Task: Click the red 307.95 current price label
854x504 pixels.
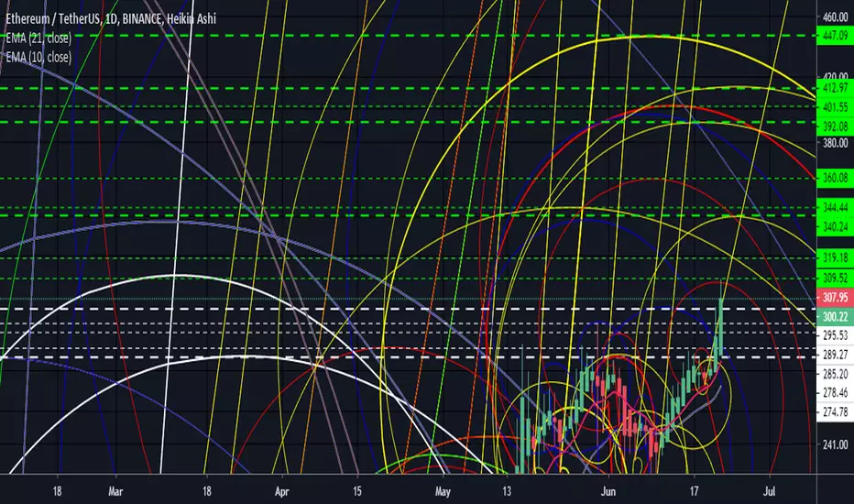Action: [836, 298]
